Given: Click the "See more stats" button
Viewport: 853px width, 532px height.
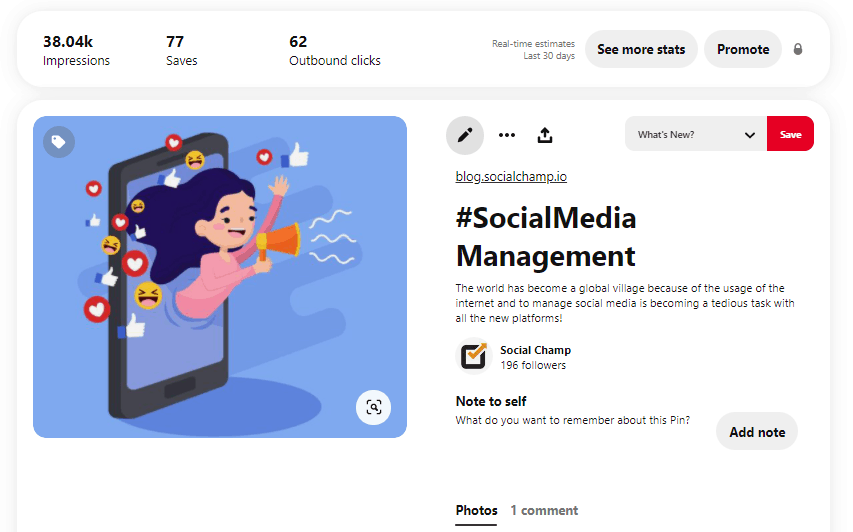Looking at the screenshot, I should point(641,49).
